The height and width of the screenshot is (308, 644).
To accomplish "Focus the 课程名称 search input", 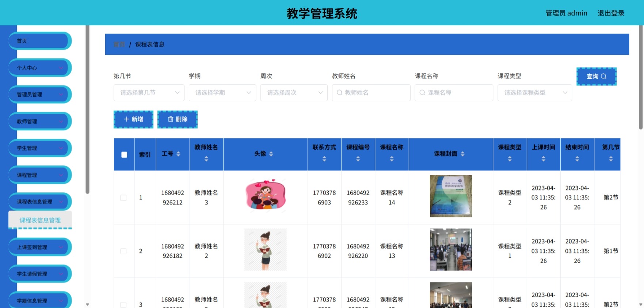I will [x=454, y=93].
